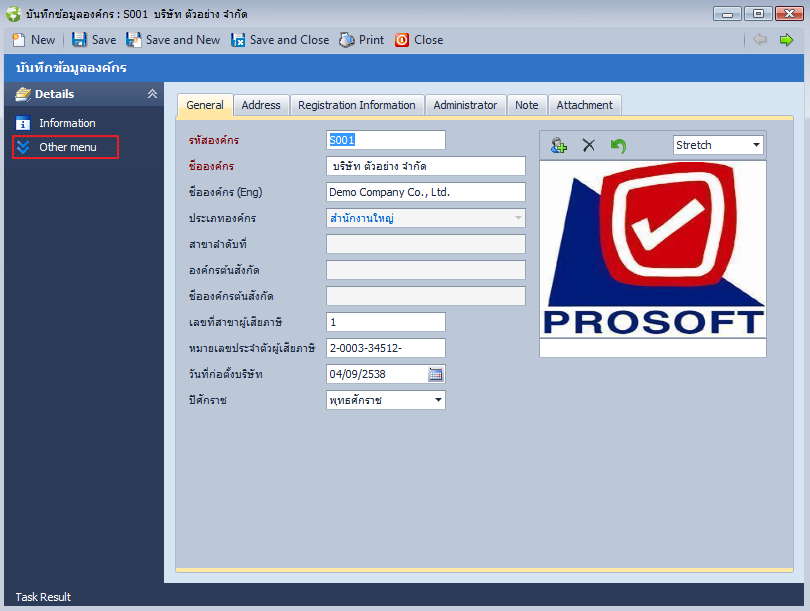Screen dimensions: 810x611
Task: Open the ประเภทองค์กร dropdown
Action: pyautogui.click(x=518, y=218)
